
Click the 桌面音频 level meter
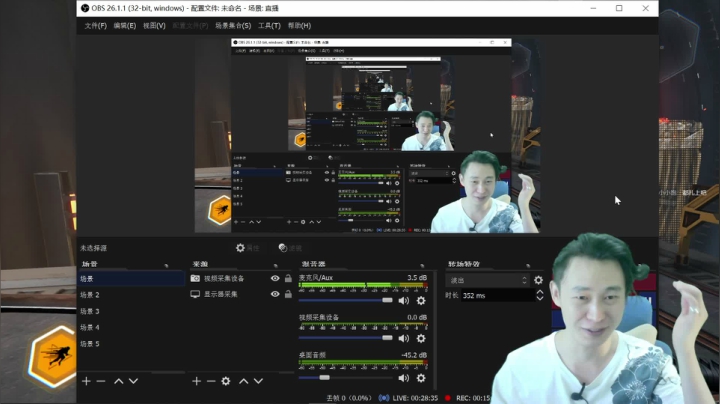[363, 363]
